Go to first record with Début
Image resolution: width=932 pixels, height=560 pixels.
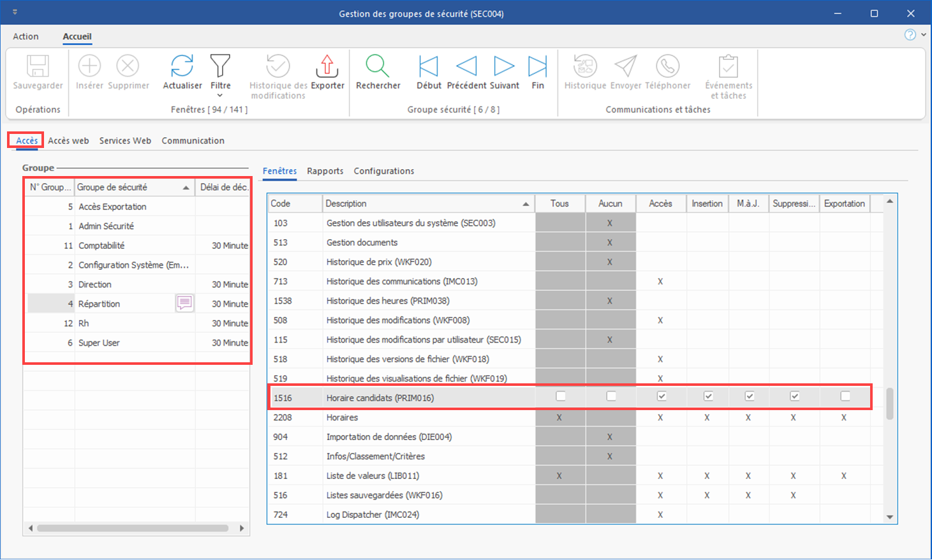click(x=429, y=66)
